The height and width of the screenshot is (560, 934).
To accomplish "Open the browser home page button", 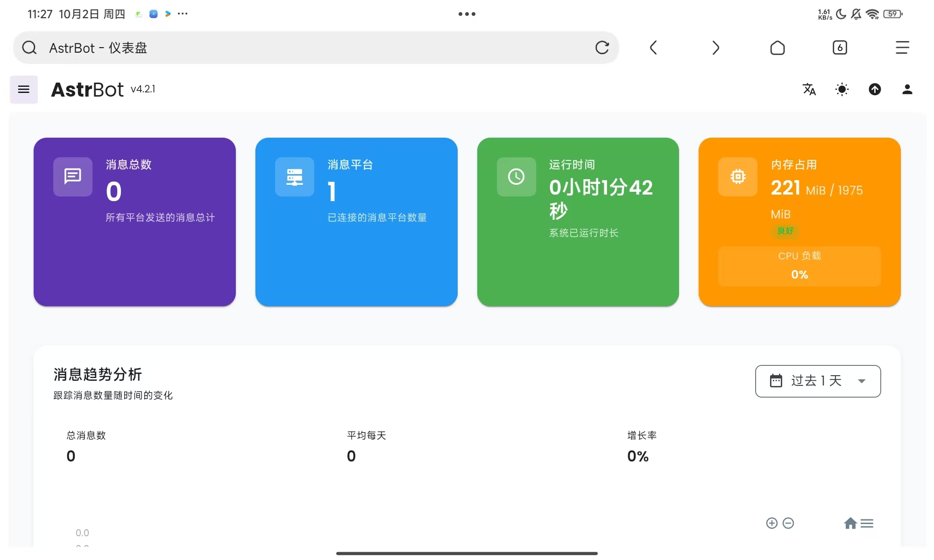I will coord(778,48).
